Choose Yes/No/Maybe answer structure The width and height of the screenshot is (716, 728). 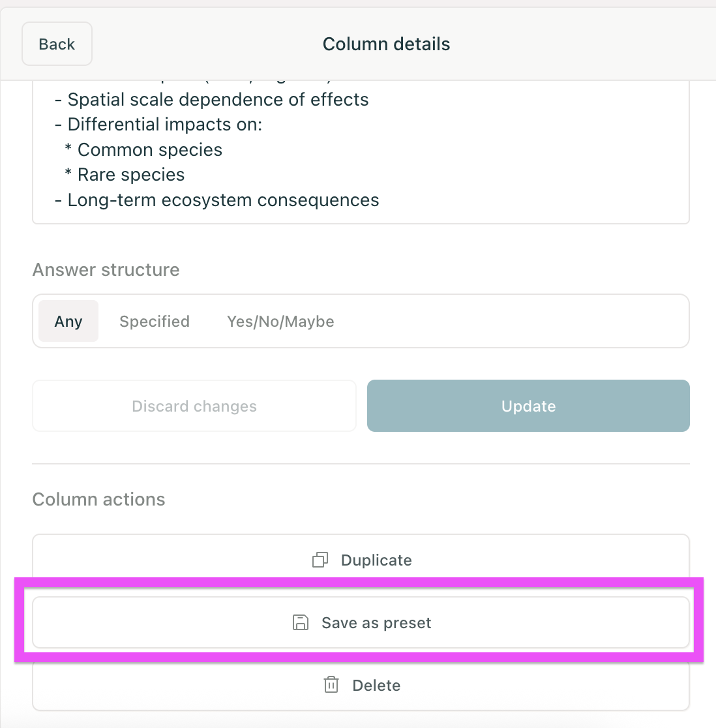(x=280, y=322)
